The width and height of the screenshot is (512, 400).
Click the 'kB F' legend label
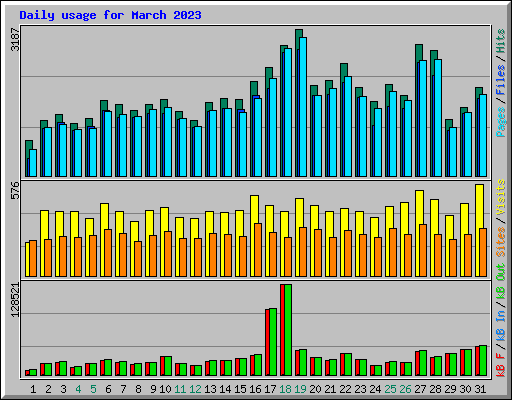click(x=501, y=364)
